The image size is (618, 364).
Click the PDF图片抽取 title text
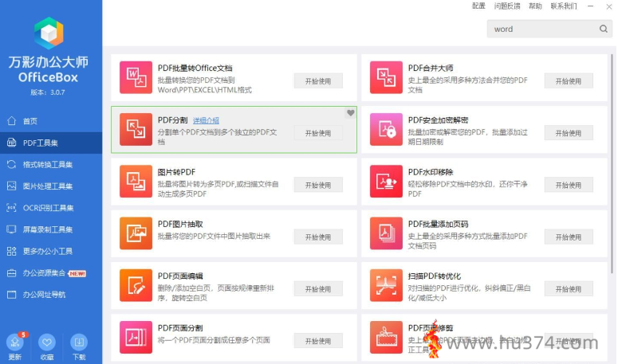(180, 224)
